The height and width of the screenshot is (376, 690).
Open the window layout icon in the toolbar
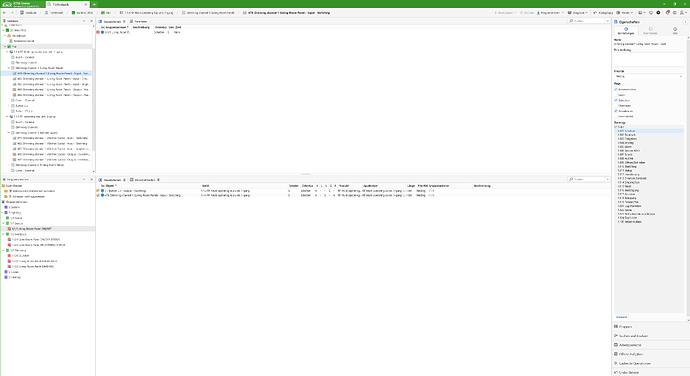(642, 13)
